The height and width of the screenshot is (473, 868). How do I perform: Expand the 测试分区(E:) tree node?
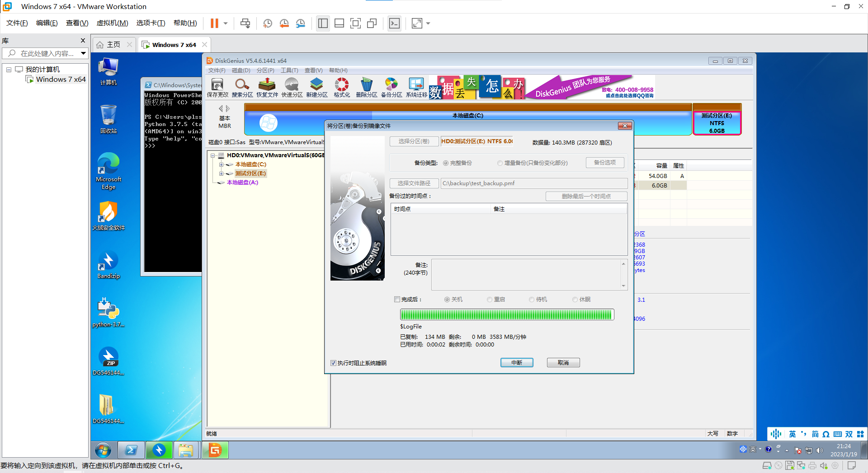[x=221, y=173]
